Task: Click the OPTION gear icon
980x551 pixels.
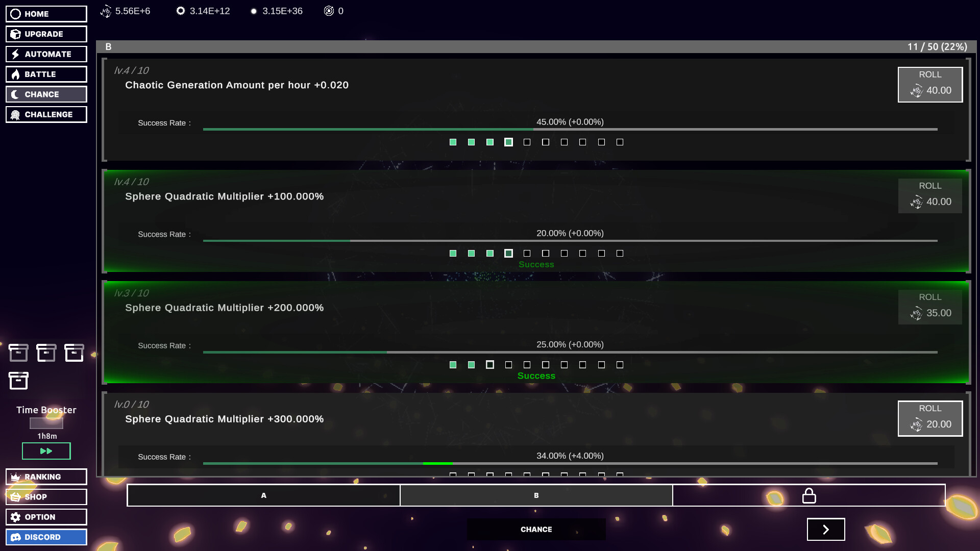Action: 14,517
